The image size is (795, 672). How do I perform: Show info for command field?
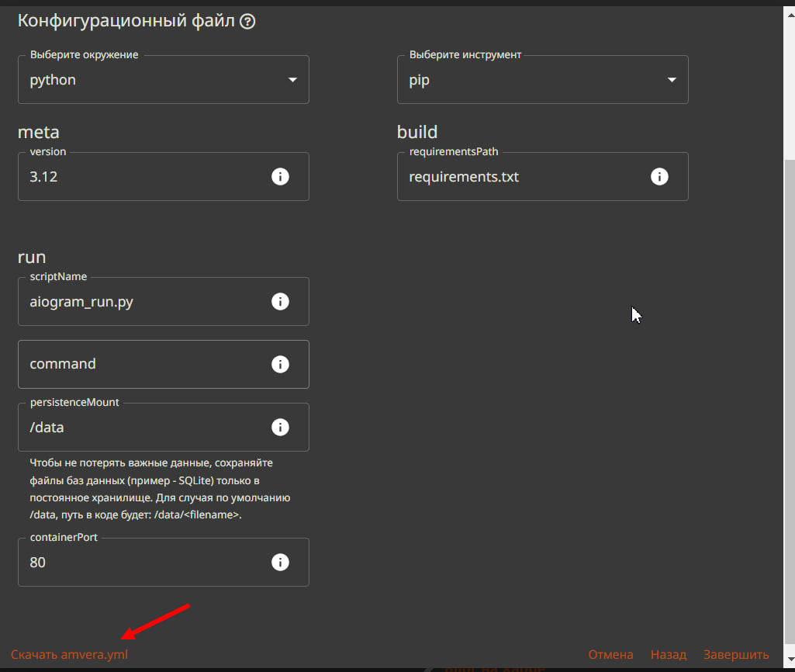280,364
